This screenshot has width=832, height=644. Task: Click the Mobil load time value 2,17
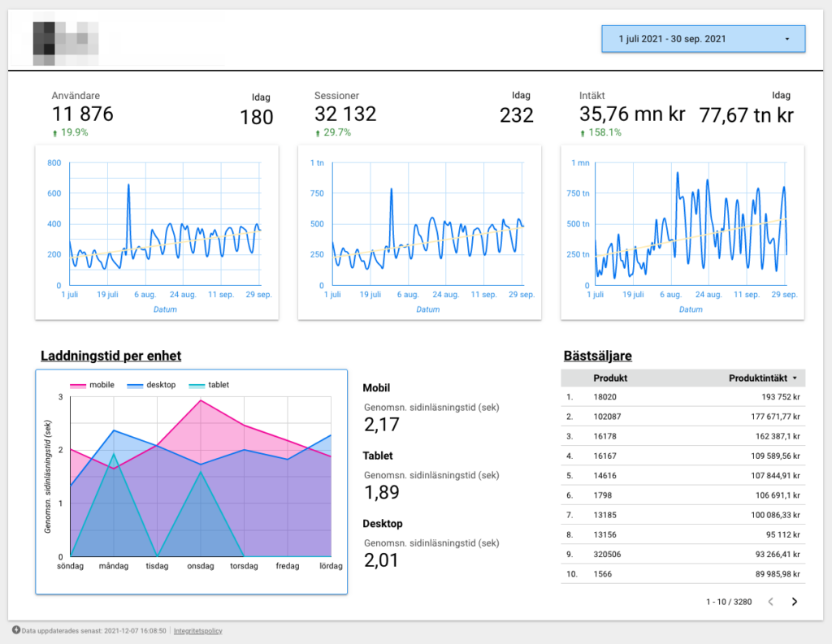[382, 425]
